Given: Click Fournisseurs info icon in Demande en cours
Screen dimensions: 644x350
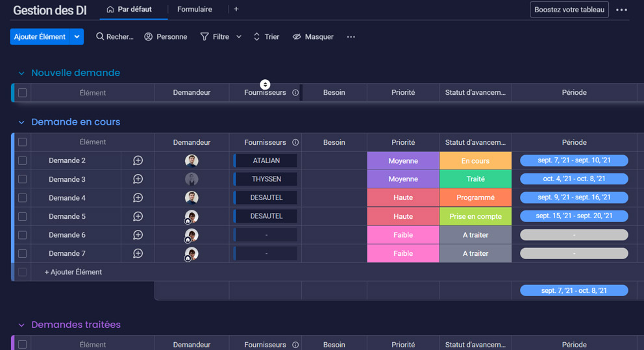Looking at the screenshot, I should [295, 143].
